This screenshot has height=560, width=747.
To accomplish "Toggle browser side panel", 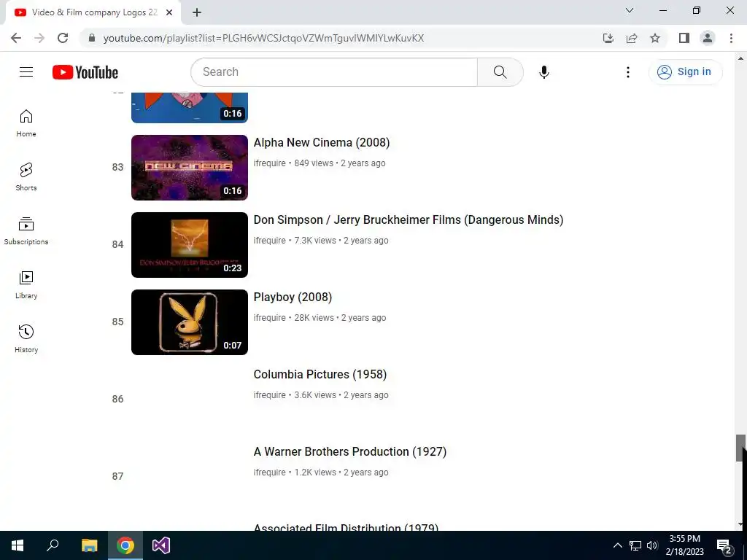I will [x=684, y=38].
